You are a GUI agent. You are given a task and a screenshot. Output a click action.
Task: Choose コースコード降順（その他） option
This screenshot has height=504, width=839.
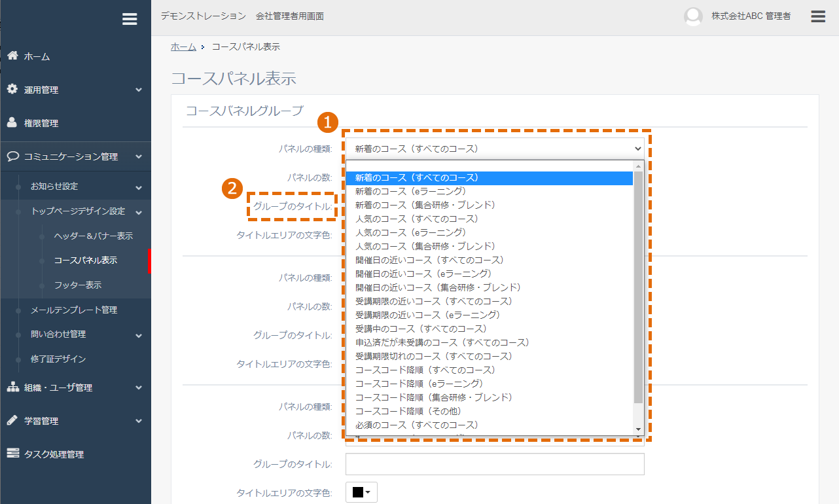490,411
